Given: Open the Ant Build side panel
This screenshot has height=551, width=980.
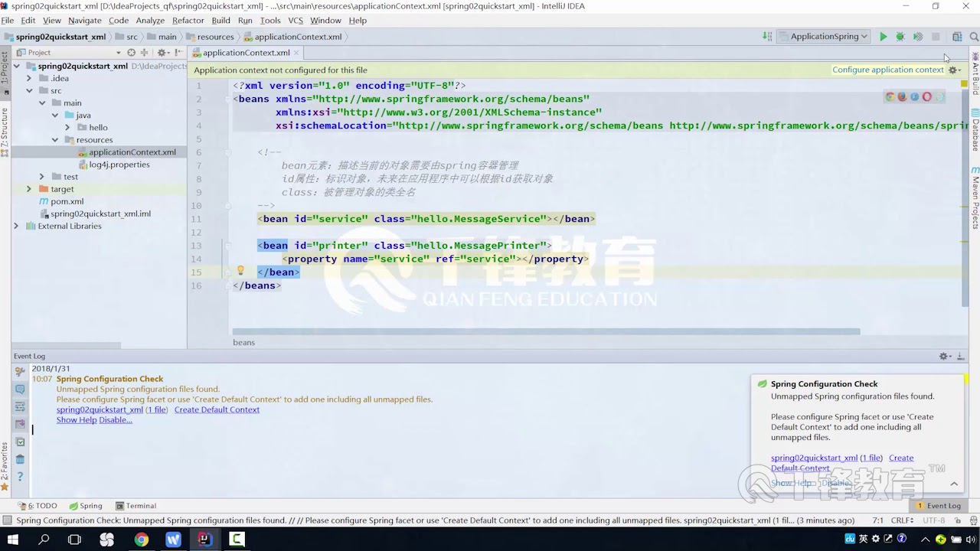Looking at the screenshot, I should (x=975, y=74).
